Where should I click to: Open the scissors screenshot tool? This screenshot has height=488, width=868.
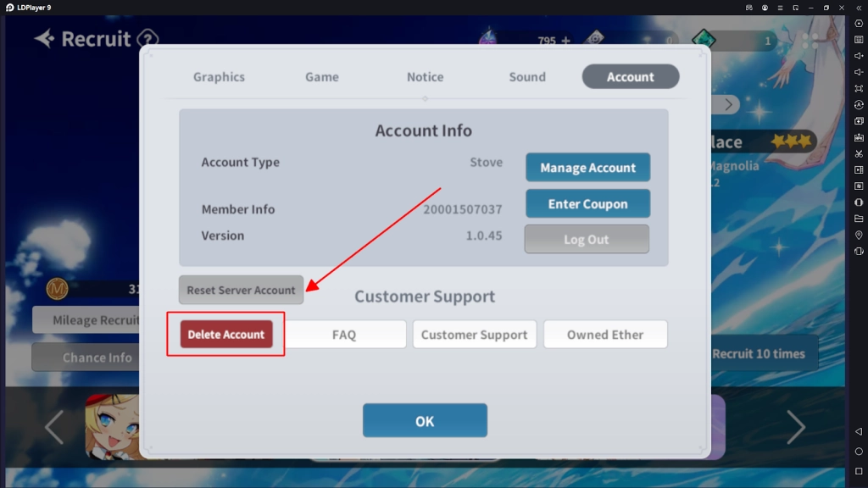tap(859, 153)
